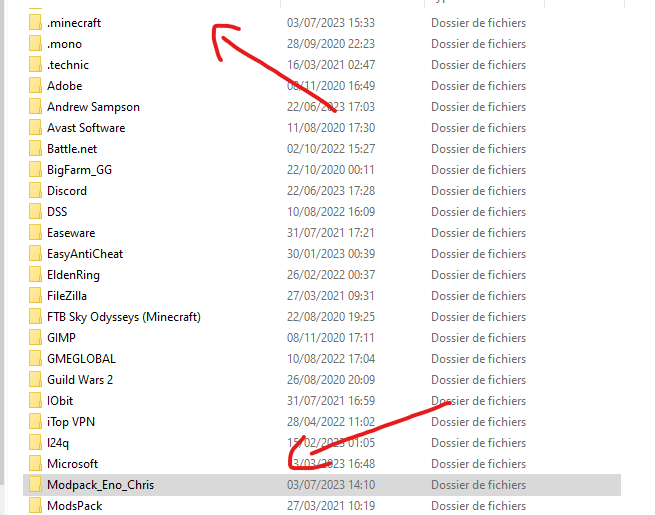This screenshot has width=655, height=515.
Task: Click the DSS folder icon
Action: click(36, 211)
